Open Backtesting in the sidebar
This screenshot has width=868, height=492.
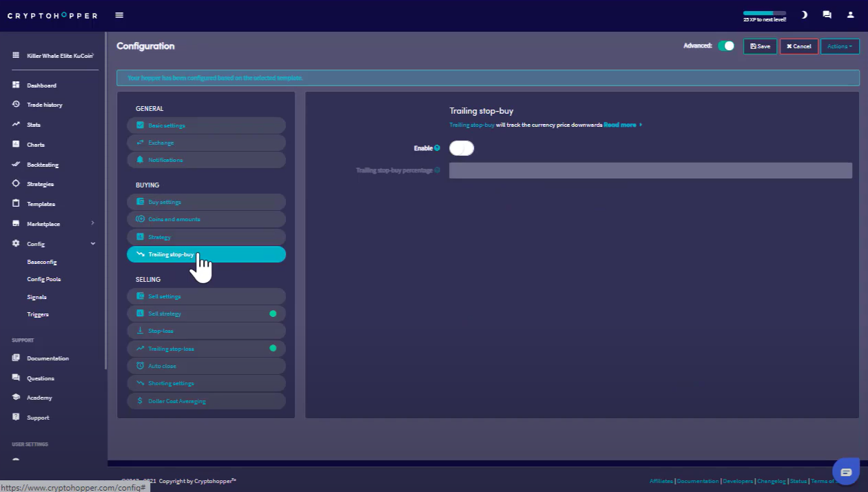(42, 165)
